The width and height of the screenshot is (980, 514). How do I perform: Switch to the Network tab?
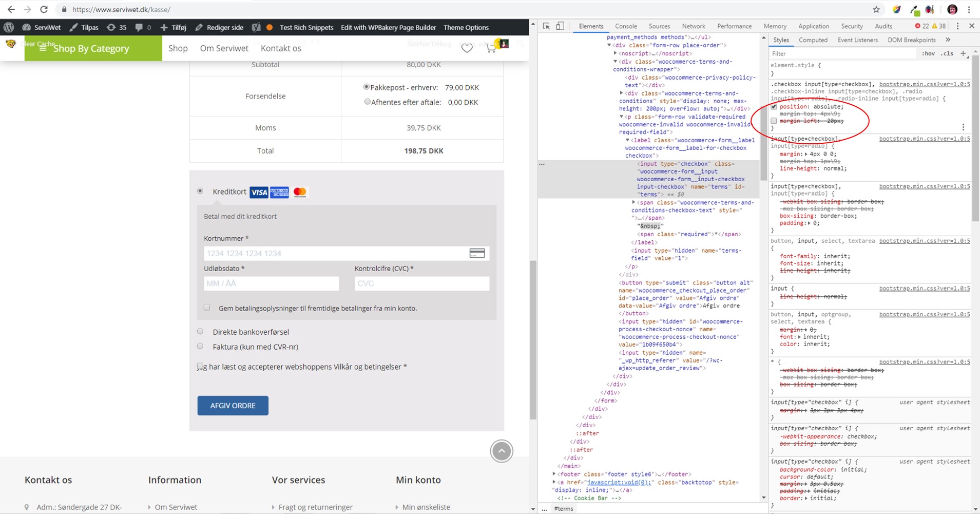[694, 26]
